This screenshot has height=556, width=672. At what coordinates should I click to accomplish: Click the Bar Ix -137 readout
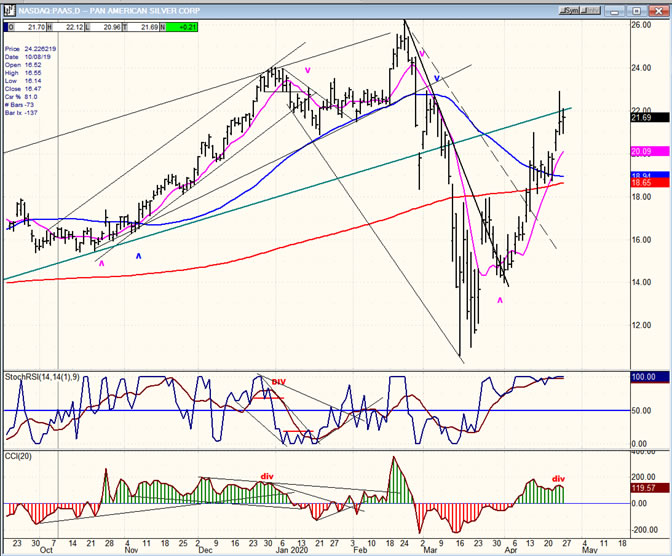click(21, 113)
